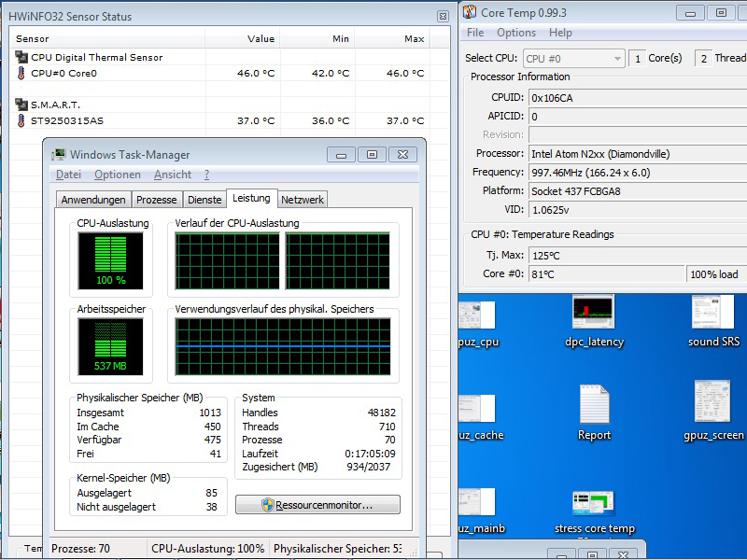Click the 42.0 °C Min value for CPU#0 Core0
Viewport: 747px width, 560px height.
click(x=331, y=74)
